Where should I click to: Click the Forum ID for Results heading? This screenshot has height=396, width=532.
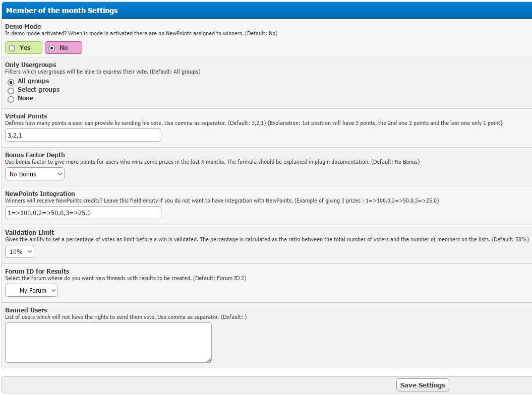pos(37,271)
